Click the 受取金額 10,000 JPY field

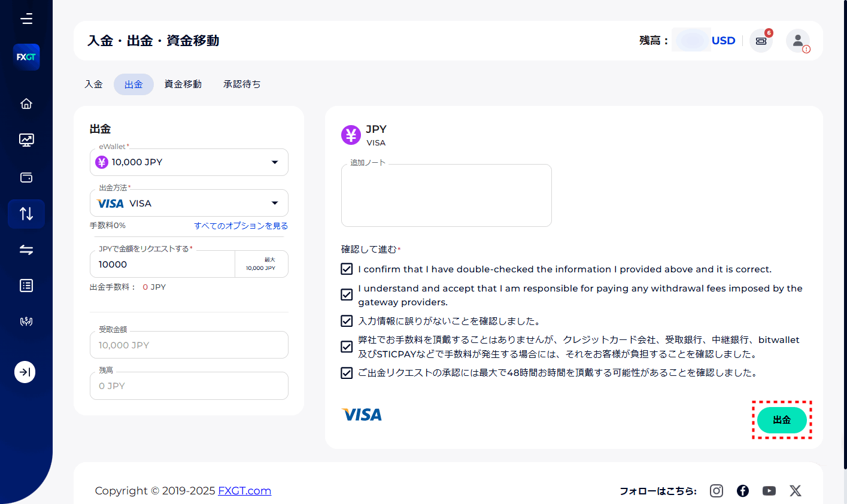tap(189, 345)
